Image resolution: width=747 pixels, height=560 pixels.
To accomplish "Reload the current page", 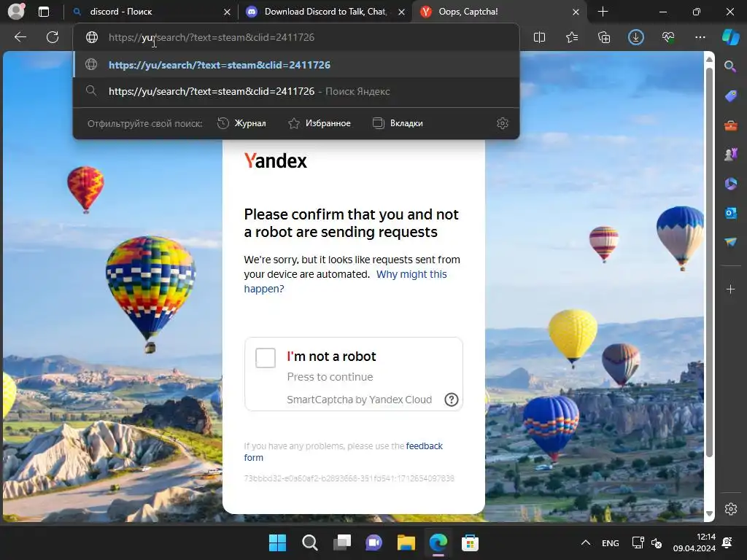I will click(x=53, y=37).
